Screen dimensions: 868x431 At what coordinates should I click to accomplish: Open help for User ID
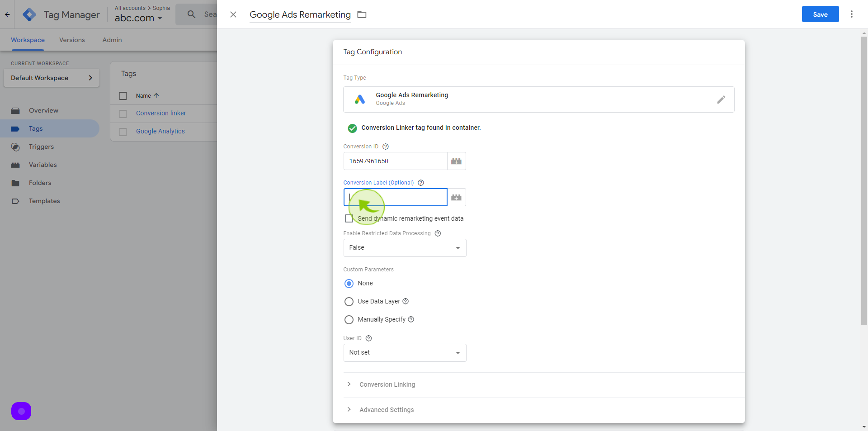tap(368, 338)
